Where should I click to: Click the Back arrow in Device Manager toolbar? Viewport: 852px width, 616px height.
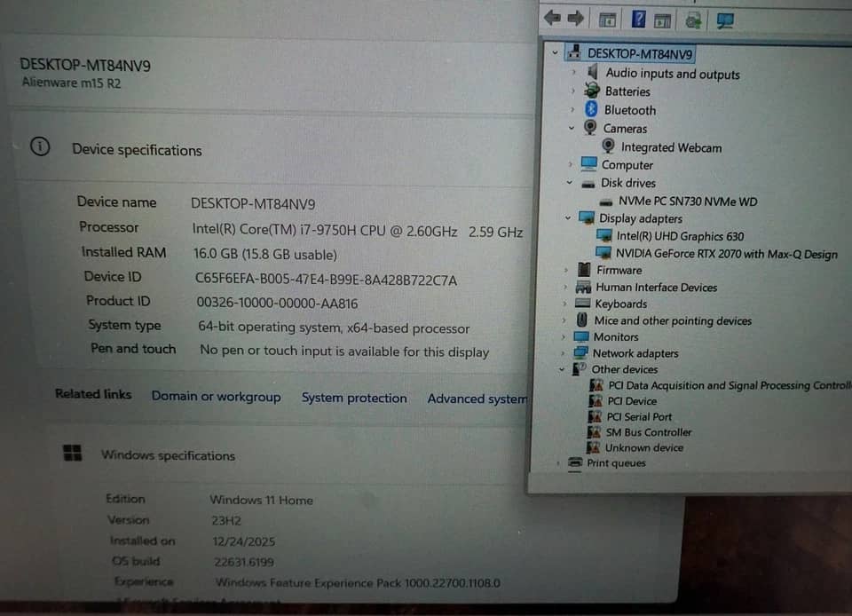pos(553,19)
